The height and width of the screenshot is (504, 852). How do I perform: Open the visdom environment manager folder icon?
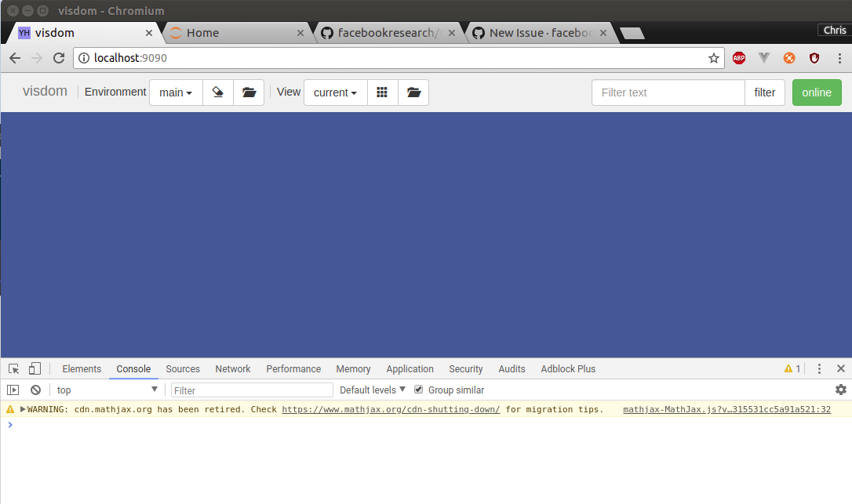249,92
